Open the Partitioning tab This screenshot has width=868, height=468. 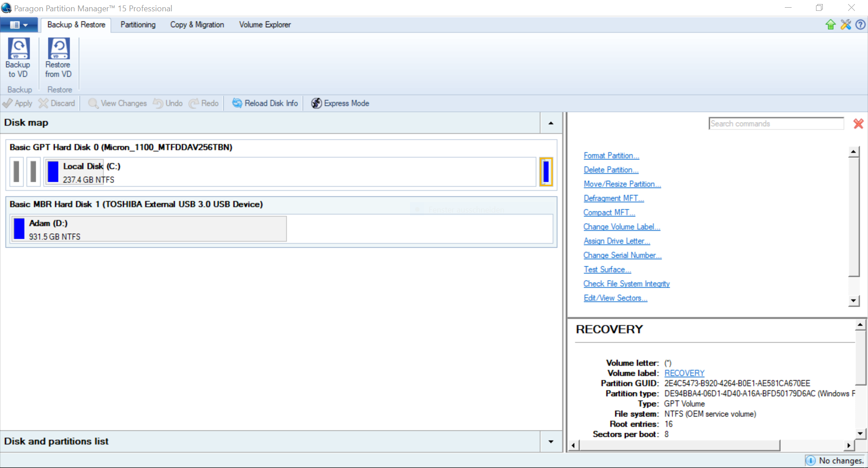tap(138, 25)
